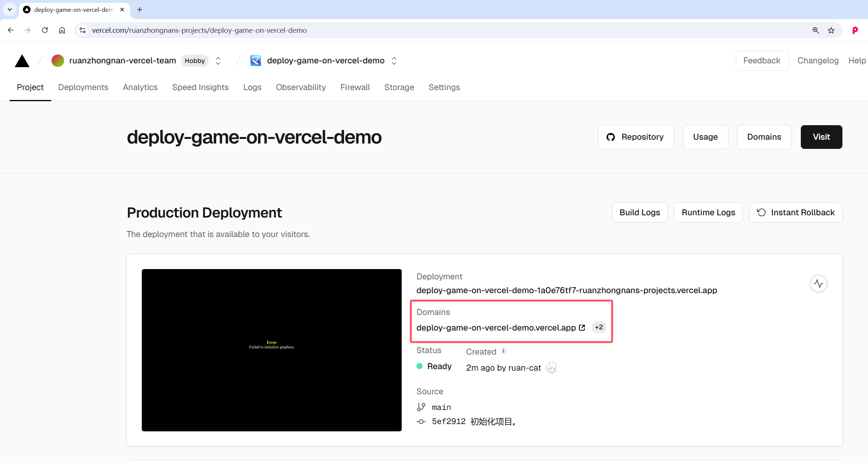The image size is (868, 463).
Task: Click the ruanzhongnan-vercel-team avatar
Action: tap(58, 61)
